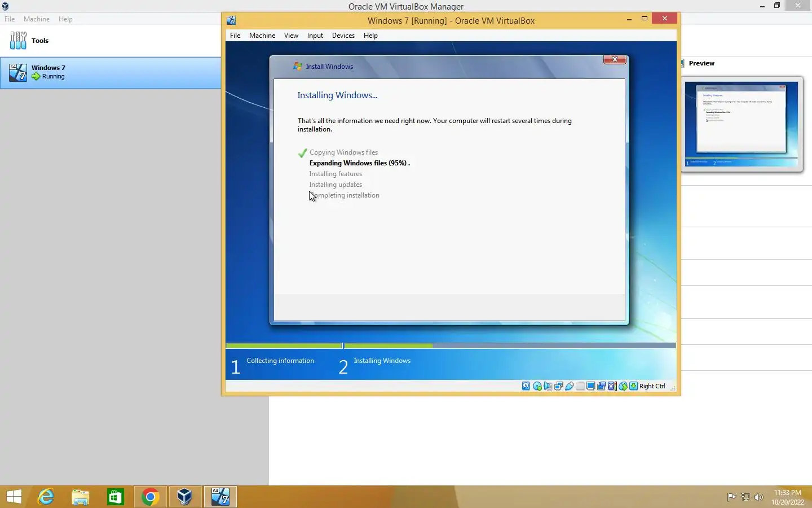Maximize the Windows 7 VM window
This screenshot has height=508, width=812.
[x=645, y=19]
